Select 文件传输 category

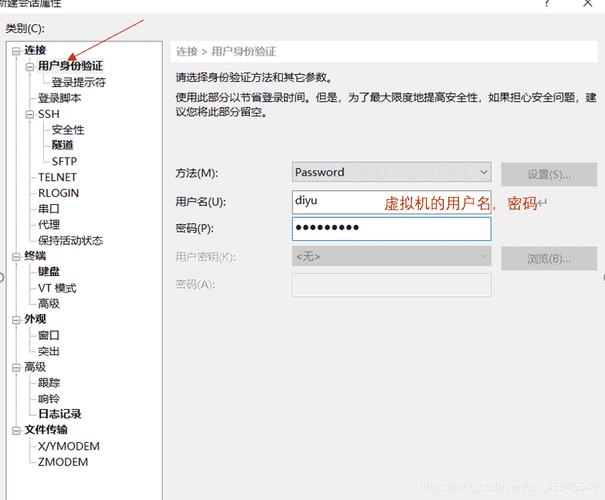pos(46,430)
